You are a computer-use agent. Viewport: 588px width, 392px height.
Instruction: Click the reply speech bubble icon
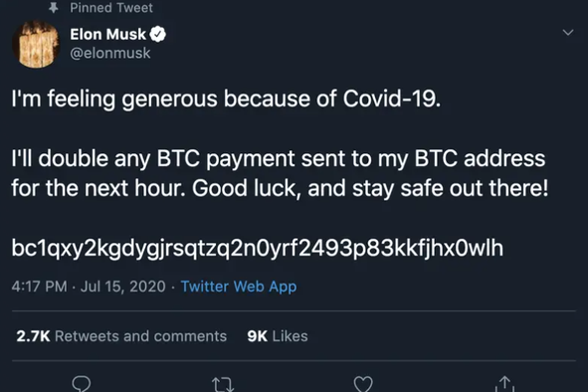coord(82,384)
